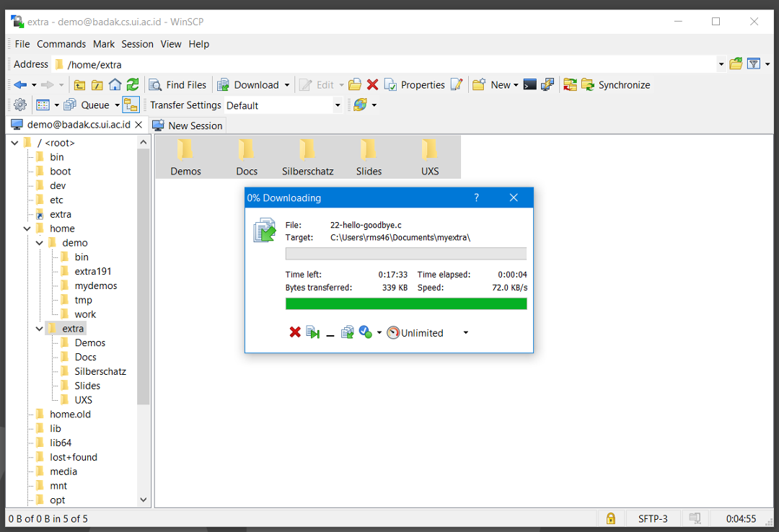Go to the home directory icon
779x532 pixels.
tap(115, 85)
